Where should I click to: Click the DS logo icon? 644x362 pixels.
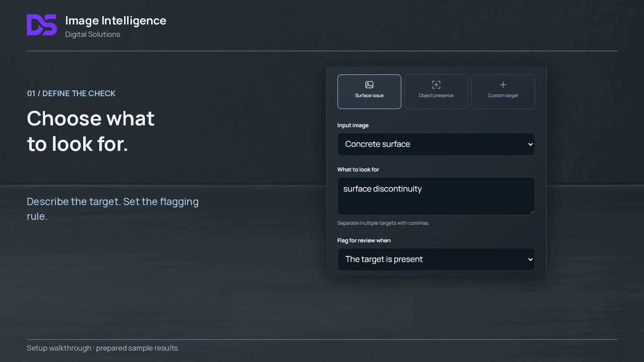pos(42,25)
